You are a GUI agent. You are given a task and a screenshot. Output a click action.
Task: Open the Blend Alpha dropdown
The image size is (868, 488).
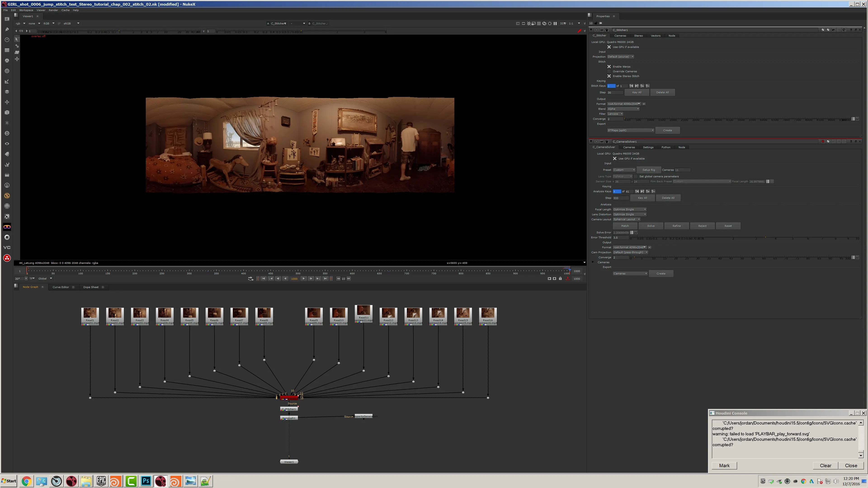[x=623, y=109]
